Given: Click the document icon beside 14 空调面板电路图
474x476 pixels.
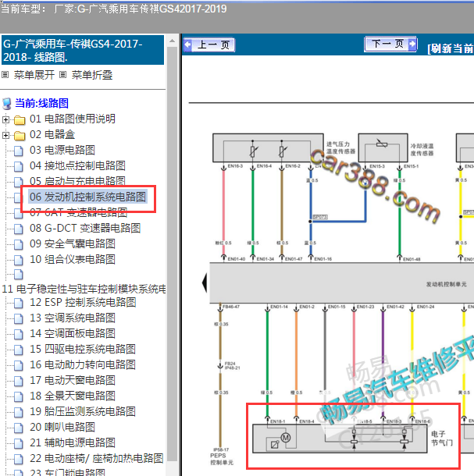Looking at the screenshot, I should [x=19, y=335].
